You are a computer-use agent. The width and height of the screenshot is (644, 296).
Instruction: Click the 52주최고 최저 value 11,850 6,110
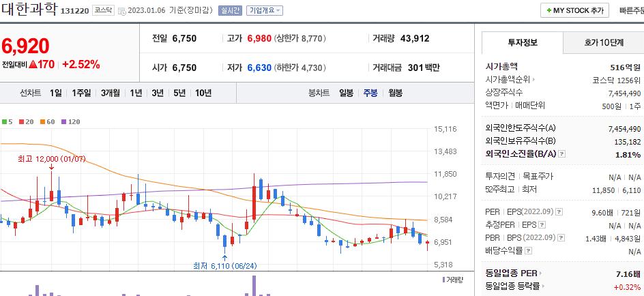point(617,190)
